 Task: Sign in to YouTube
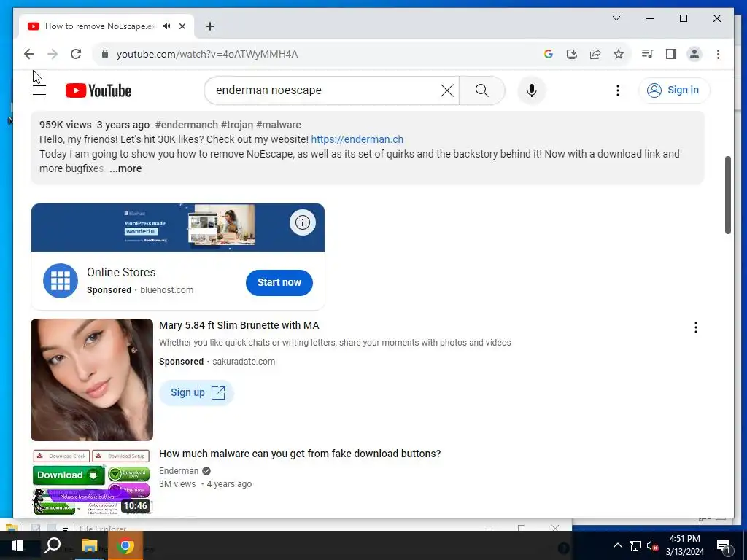tap(674, 90)
